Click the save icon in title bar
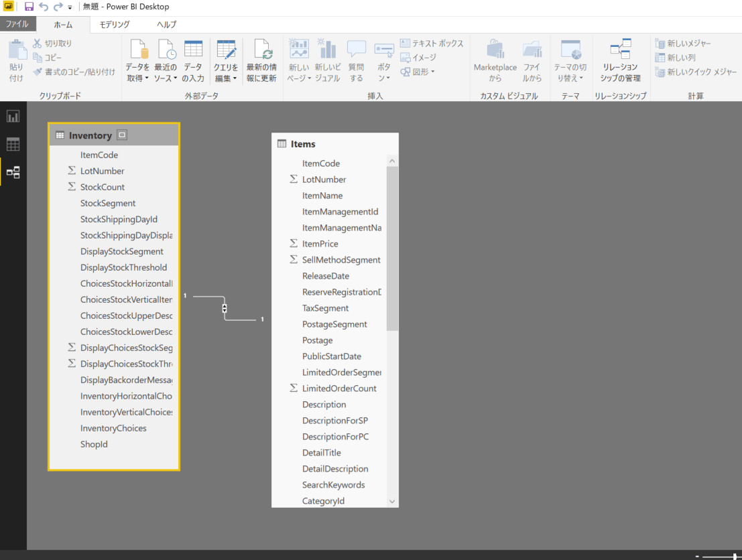 tap(29, 7)
